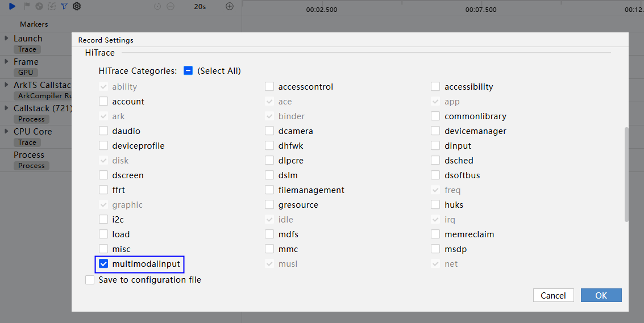The height and width of the screenshot is (323, 644).
Task: Enable the accesscontrol HiTrace category
Action: 269,87
